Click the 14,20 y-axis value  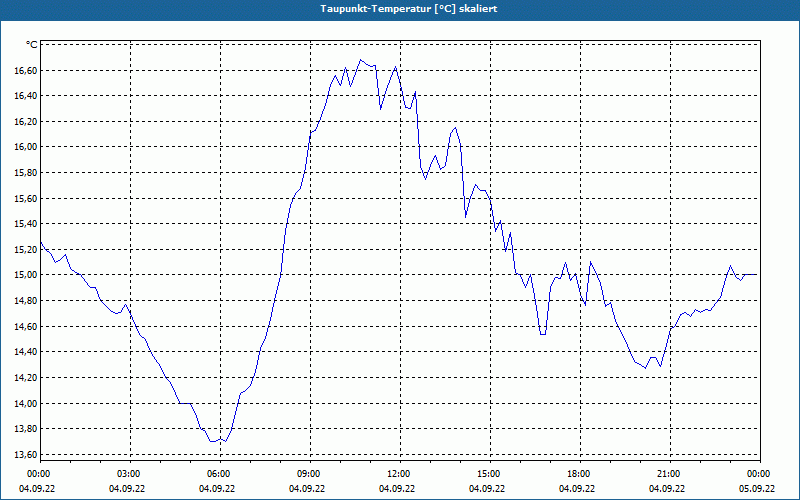coord(26,378)
